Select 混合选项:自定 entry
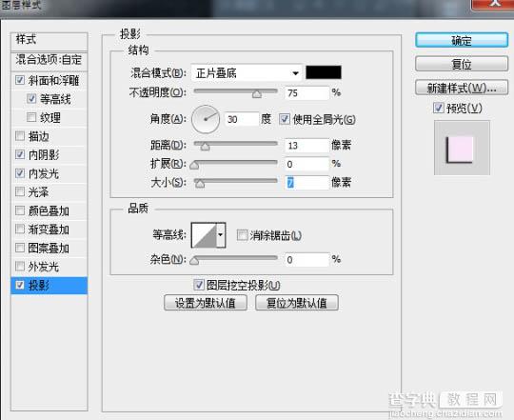The image size is (514, 420). 49,60
